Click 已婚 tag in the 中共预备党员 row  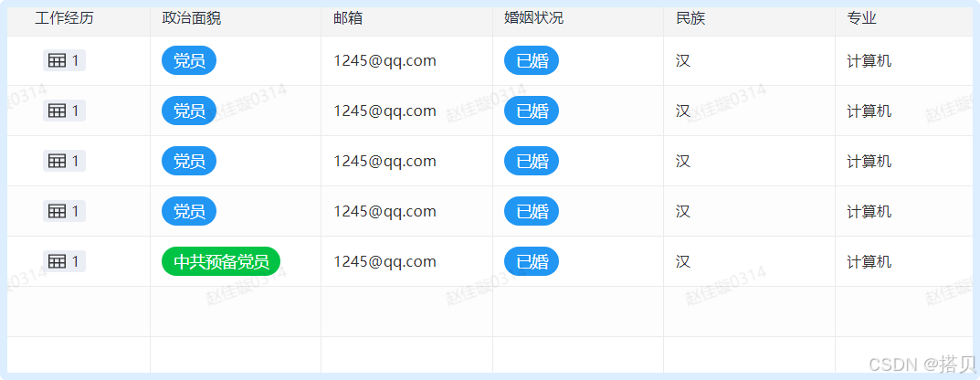(532, 261)
